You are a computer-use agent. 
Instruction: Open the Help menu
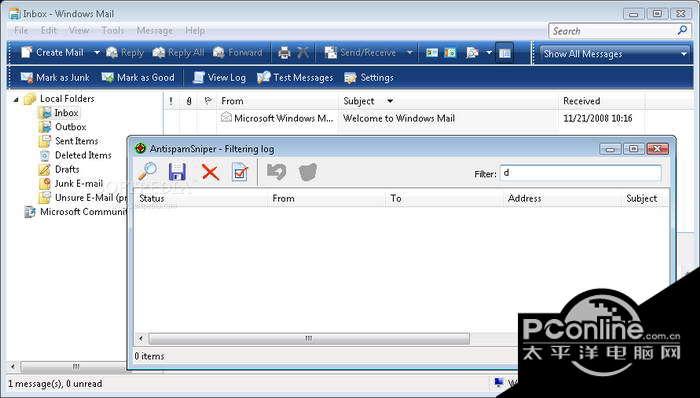[195, 30]
